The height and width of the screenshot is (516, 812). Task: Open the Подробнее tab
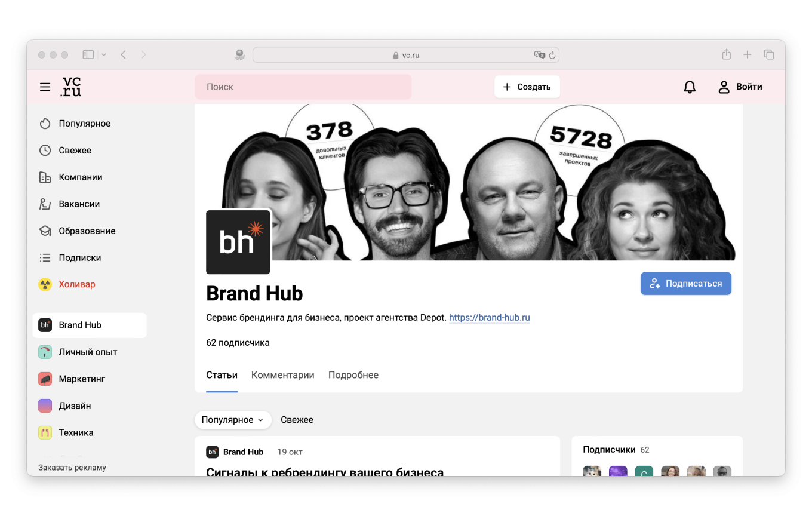[353, 374]
